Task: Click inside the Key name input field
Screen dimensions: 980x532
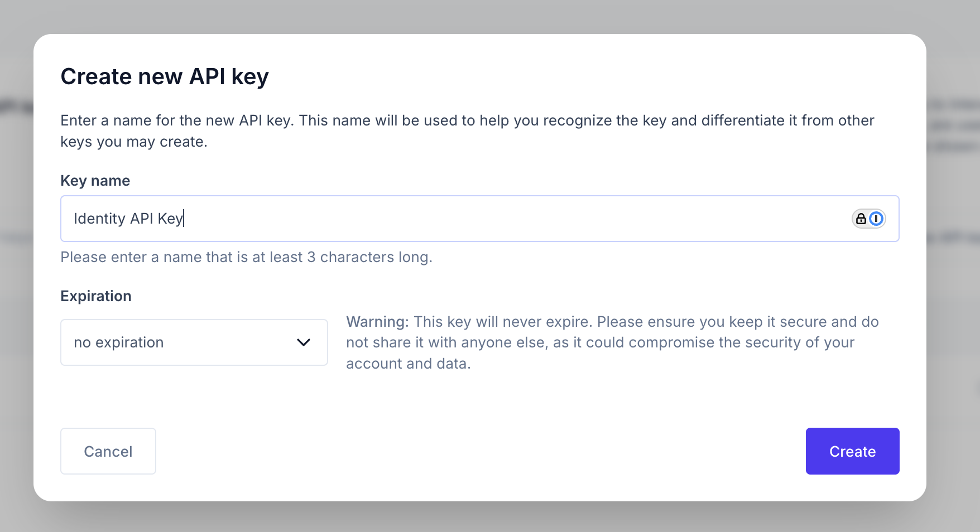Action: [x=391, y=219]
